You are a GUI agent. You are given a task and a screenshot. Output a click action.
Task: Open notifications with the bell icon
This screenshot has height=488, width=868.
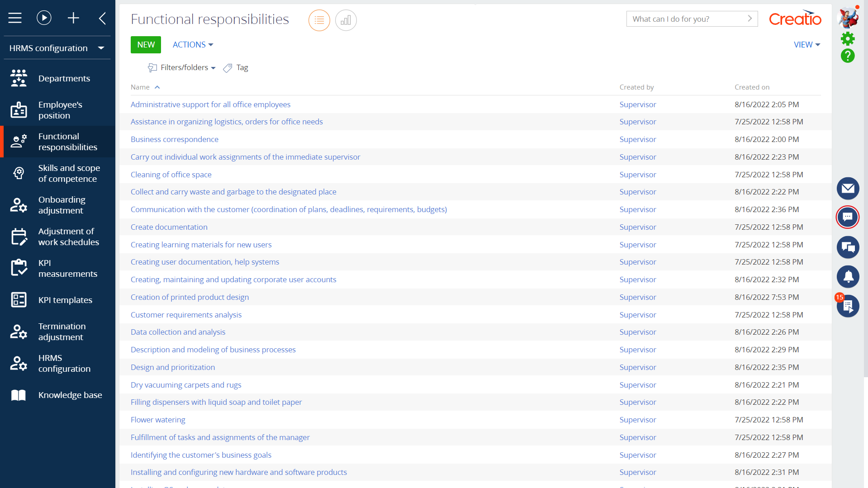[848, 277]
